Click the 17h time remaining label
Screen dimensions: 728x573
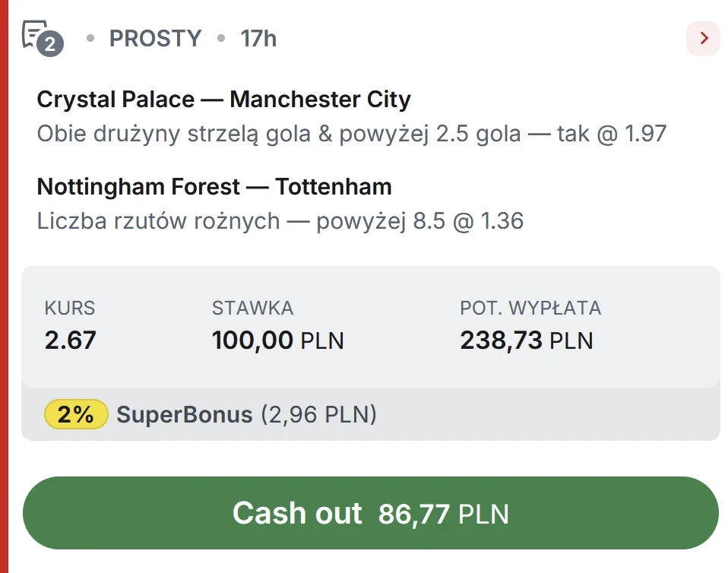257,38
